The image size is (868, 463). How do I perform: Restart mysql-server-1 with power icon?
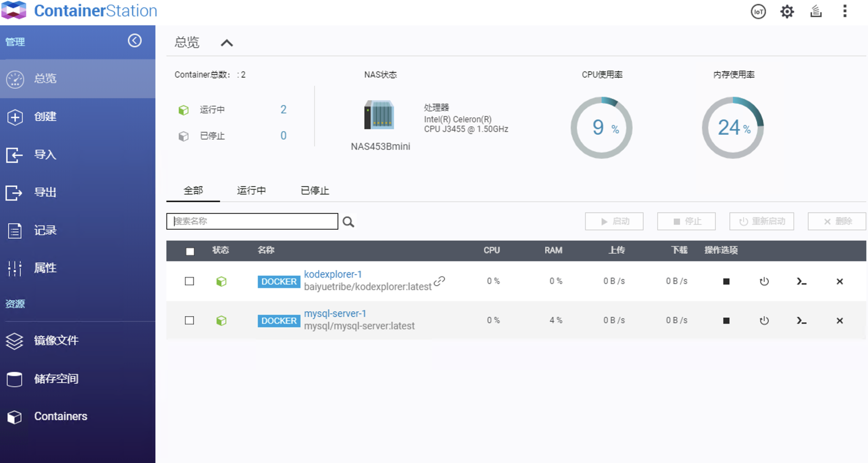[x=764, y=320]
